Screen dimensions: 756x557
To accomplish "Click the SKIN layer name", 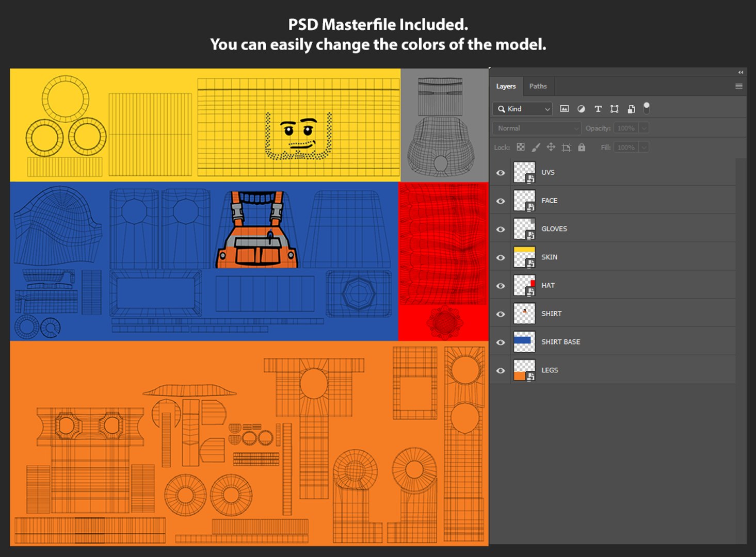I will coord(549,257).
